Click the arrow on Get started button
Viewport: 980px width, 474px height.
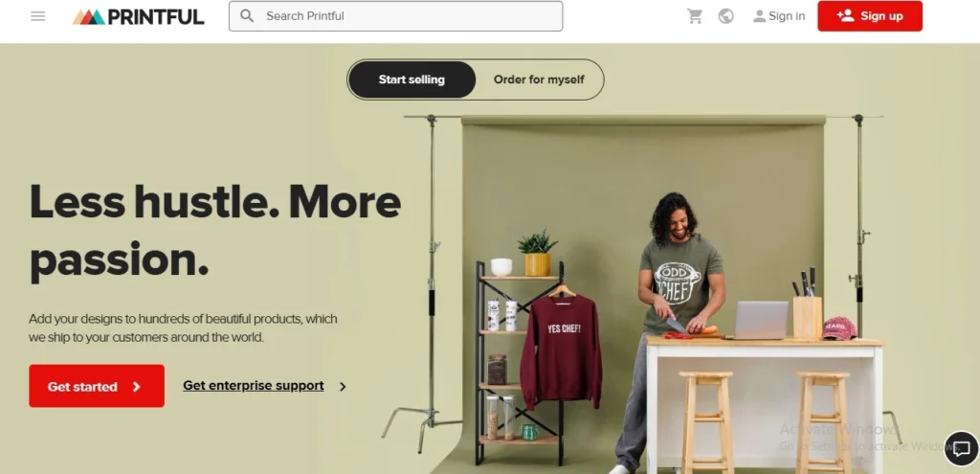coord(136,387)
